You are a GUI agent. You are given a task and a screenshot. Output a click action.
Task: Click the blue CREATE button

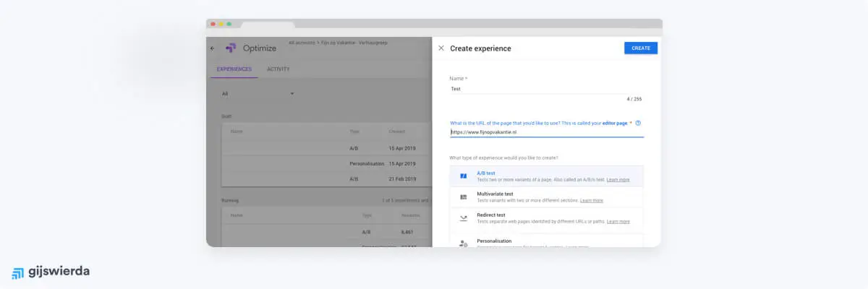pyautogui.click(x=640, y=48)
